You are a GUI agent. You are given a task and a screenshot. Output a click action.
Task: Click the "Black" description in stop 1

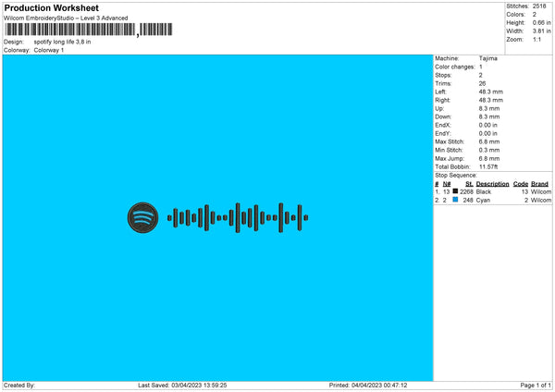click(484, 191)
